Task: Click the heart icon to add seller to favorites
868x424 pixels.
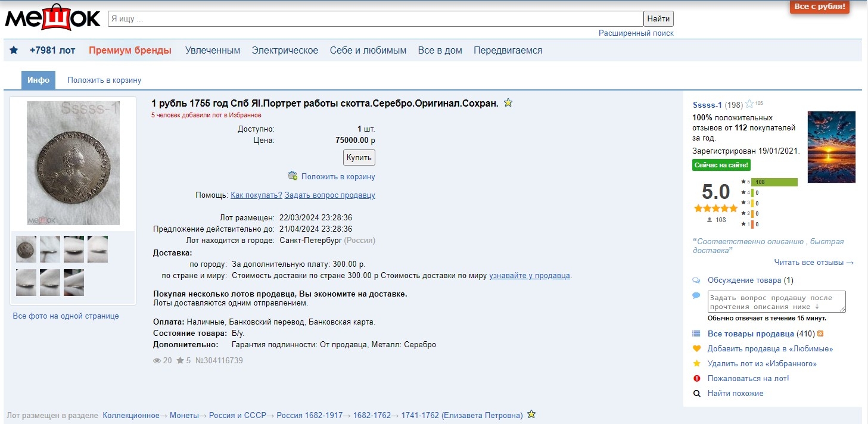Action: 696,348
